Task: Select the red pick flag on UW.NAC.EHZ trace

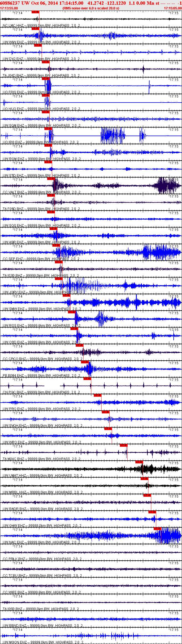Action: [x=157, y=529]
